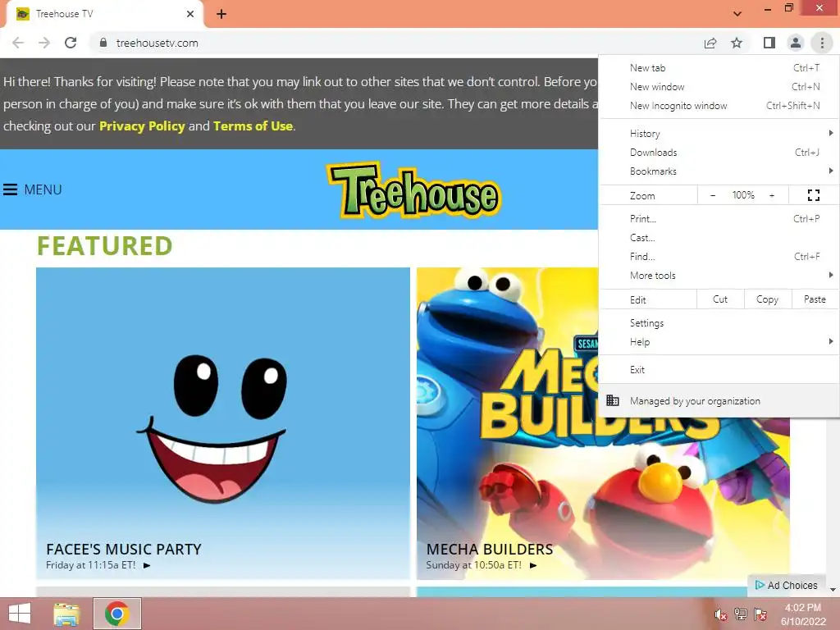Image resolution: width=840 pixels, height=630 pixels.
Task: Click the back navigation arrow
Action: [x=18, y=43]
